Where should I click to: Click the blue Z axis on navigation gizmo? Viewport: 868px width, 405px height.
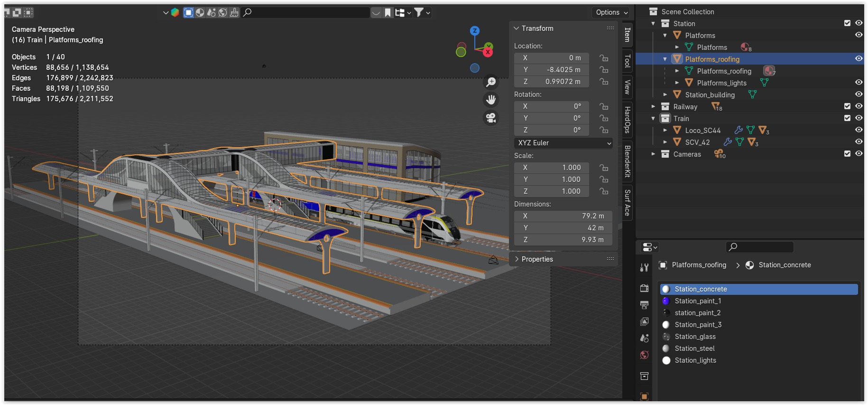(475, 31)
